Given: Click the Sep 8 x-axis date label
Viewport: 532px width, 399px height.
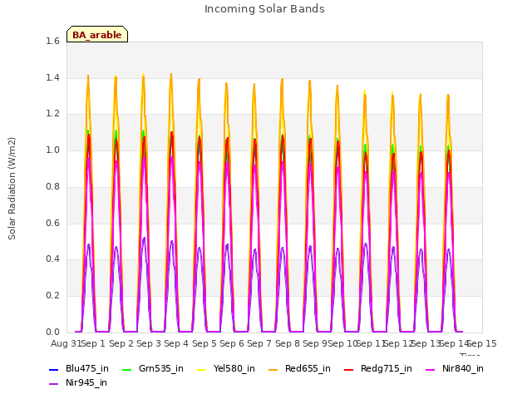Looking at the screenshot, I should [x=288, y=343].
